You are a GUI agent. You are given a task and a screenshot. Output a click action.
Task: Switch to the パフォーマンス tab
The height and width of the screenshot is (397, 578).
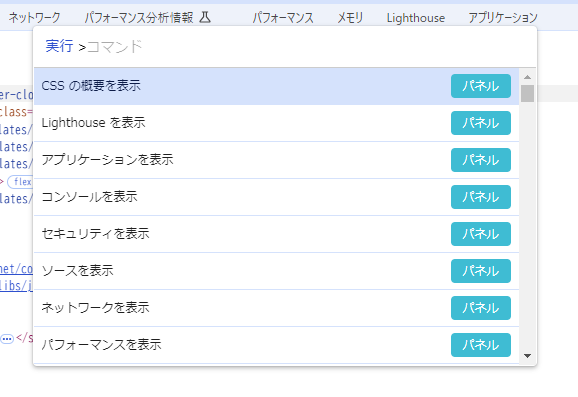[283, 17]
